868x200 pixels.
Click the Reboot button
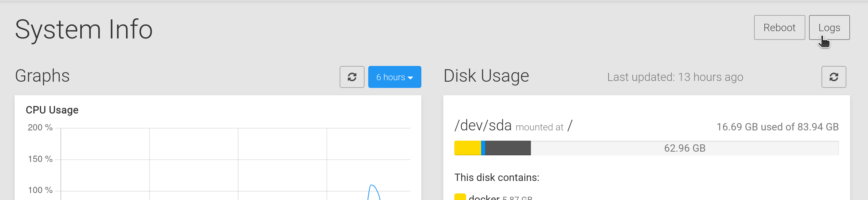(x=779, y=27)
